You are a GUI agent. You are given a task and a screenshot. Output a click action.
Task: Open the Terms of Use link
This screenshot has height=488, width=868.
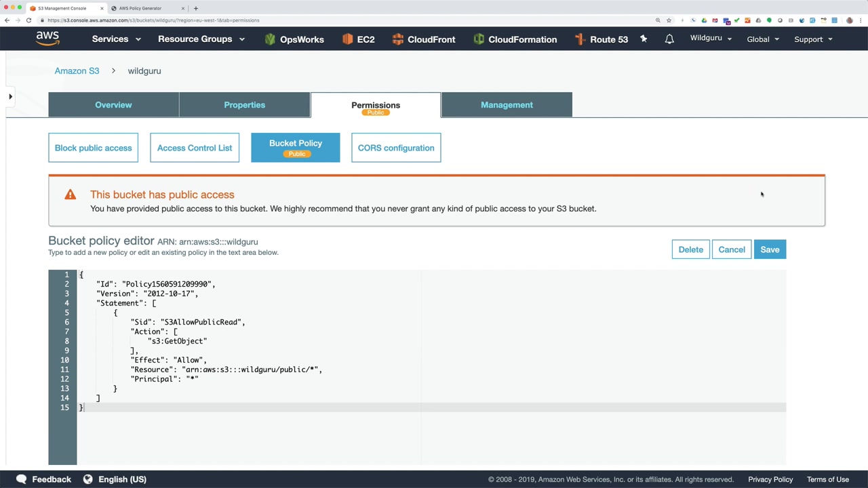click(828, 479)
